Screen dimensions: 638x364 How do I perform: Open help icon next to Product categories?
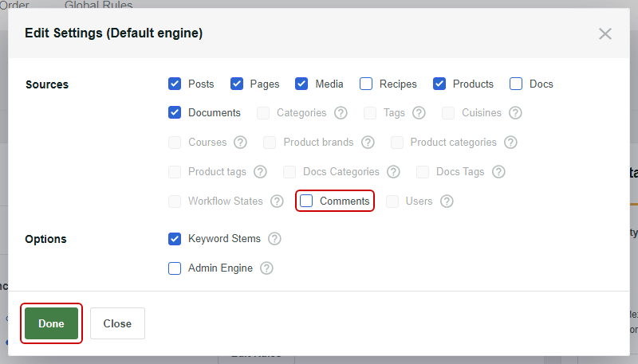click(510, 143)
